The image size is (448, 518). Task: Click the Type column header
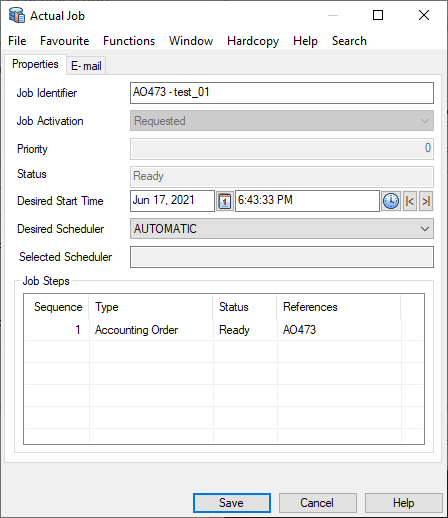[151, 307]
